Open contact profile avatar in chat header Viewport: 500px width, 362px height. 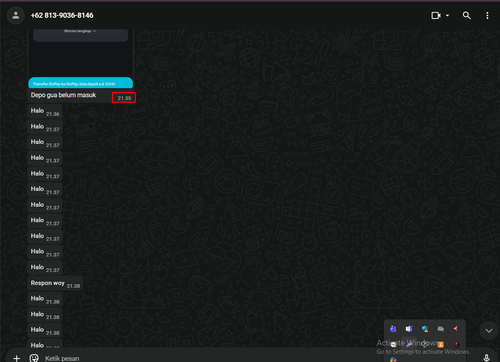16,15
